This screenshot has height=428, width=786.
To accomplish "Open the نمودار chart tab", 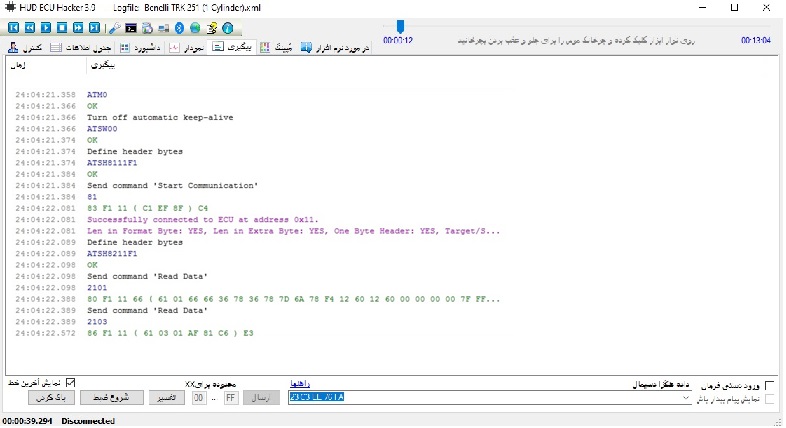I will [186, 48].
